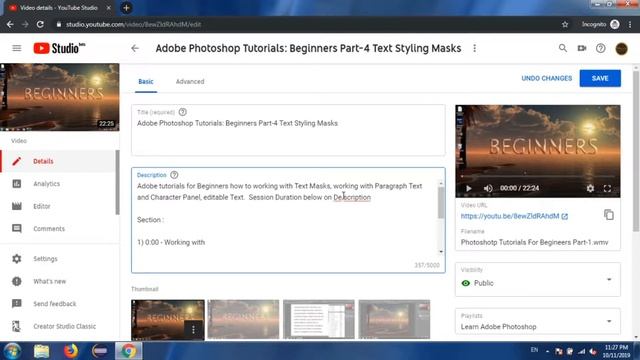
Task: Click the filename Photoshotp Tutorials For Begineers Part-1.wmv
Action: 534,242
